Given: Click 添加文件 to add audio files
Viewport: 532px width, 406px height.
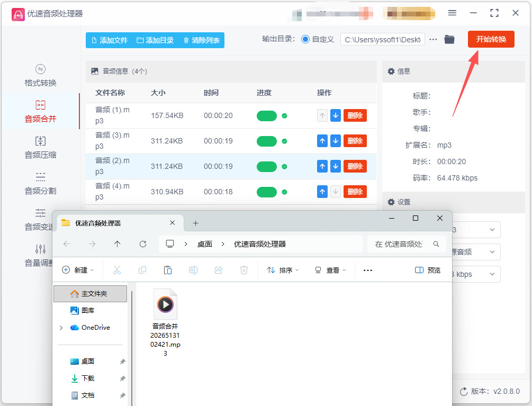Looking at the screenshot, I should pyautogui.click(x=110, y=40).
